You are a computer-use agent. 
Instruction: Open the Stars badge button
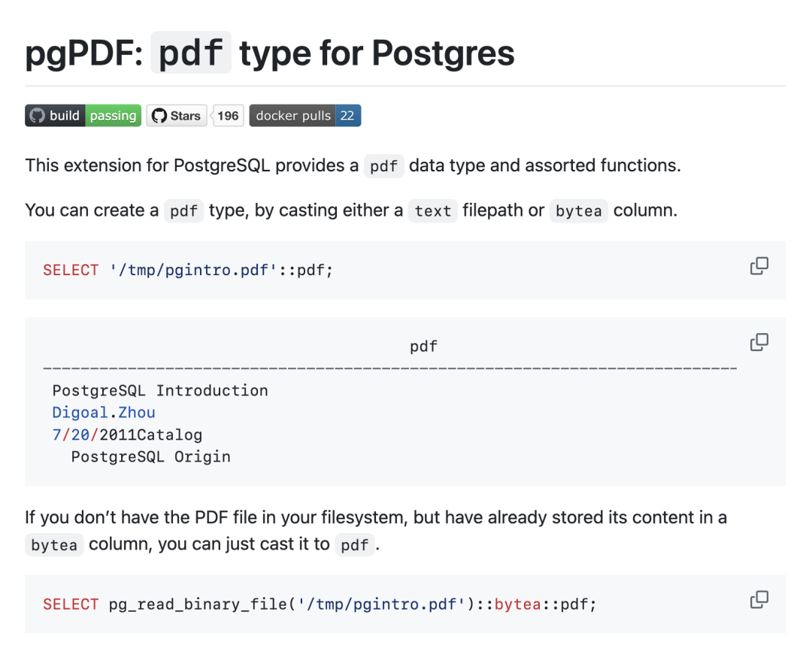click(177, 116)
